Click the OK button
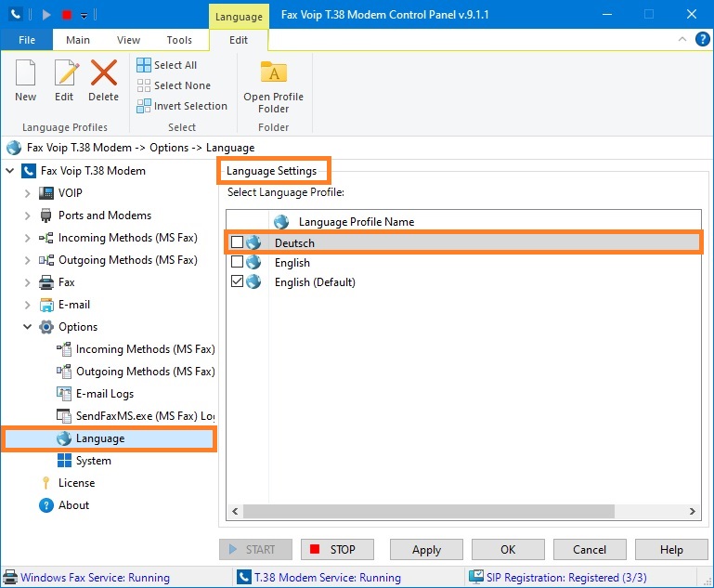Image resolution: width=714 pixels, height=588 pixels. click(508, 549)
